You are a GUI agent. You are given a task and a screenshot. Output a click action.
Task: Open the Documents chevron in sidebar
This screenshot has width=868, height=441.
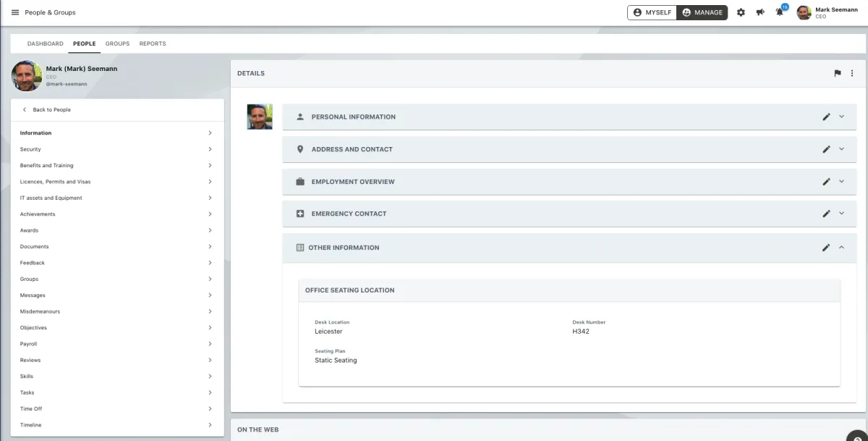pyautogui.click(x=210, y=246)
